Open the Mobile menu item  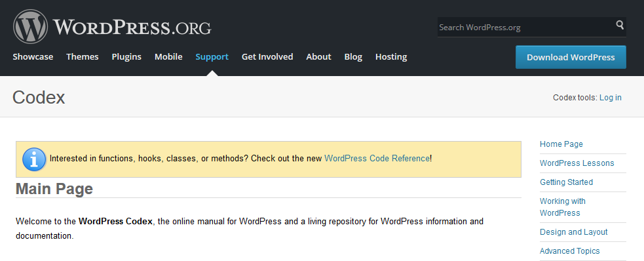[x=168, y=56]
